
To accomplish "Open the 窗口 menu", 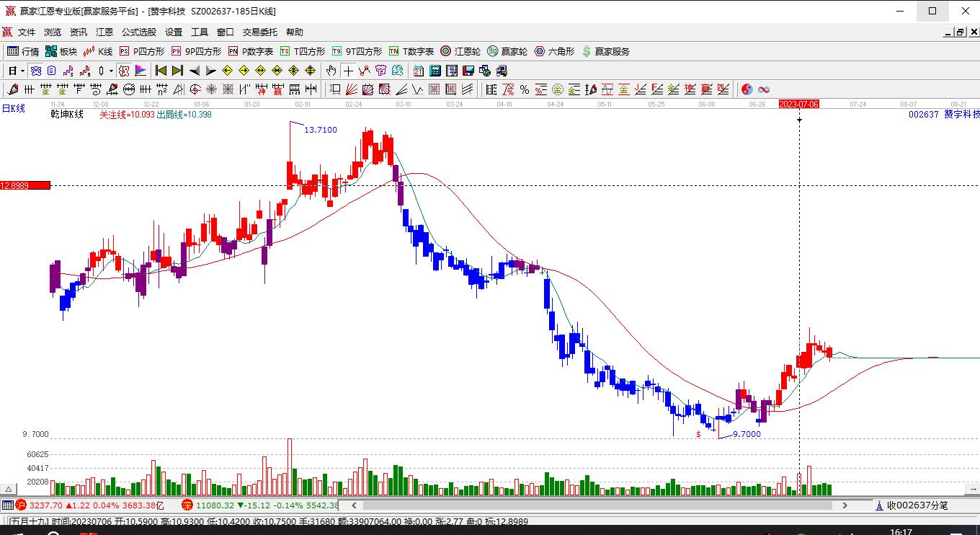I will pos(226,32).
